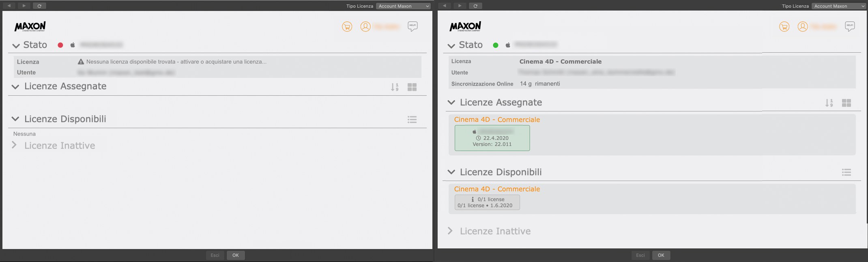Click the clock icon beside 22.4.2020
The height and width of the screenshot is (262, 868).
click(x=478, y=138)
